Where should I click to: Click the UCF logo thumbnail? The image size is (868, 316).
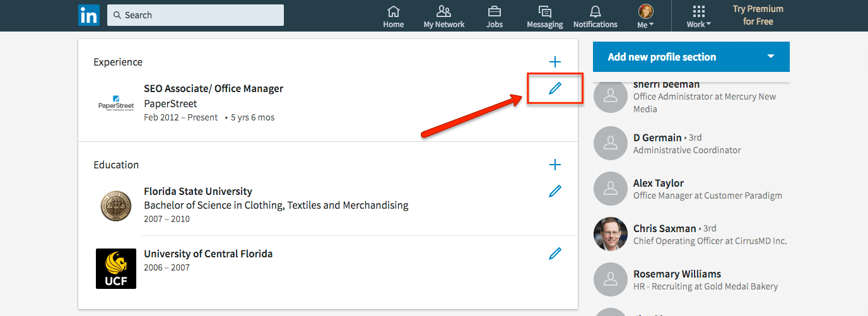[x=116, y=269]
